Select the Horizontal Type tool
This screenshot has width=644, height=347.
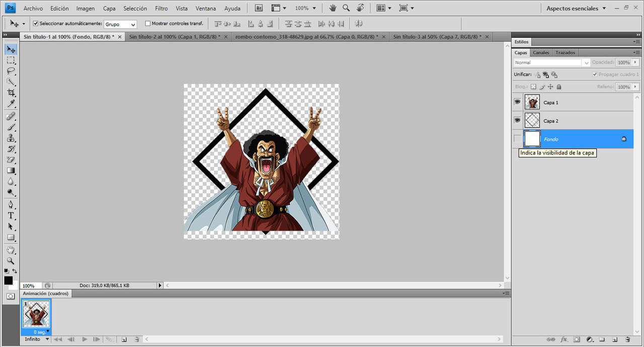11,215
